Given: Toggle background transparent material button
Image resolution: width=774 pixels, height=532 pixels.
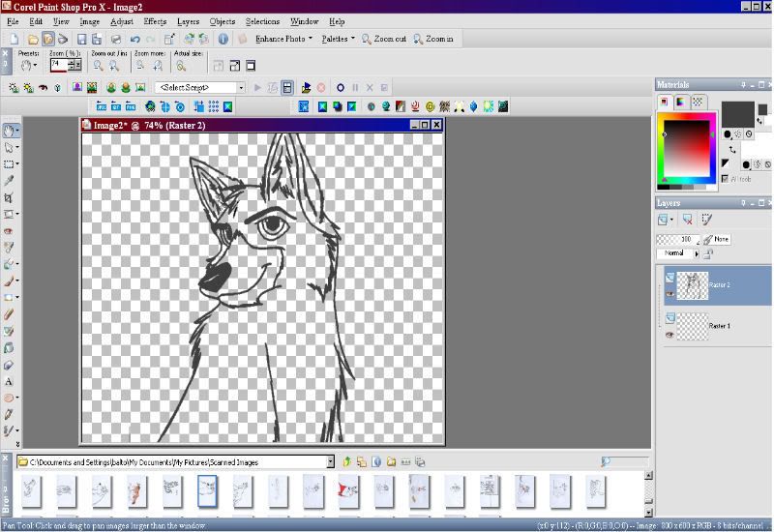Looking at the screenshot, I should [x=767, y=164].
